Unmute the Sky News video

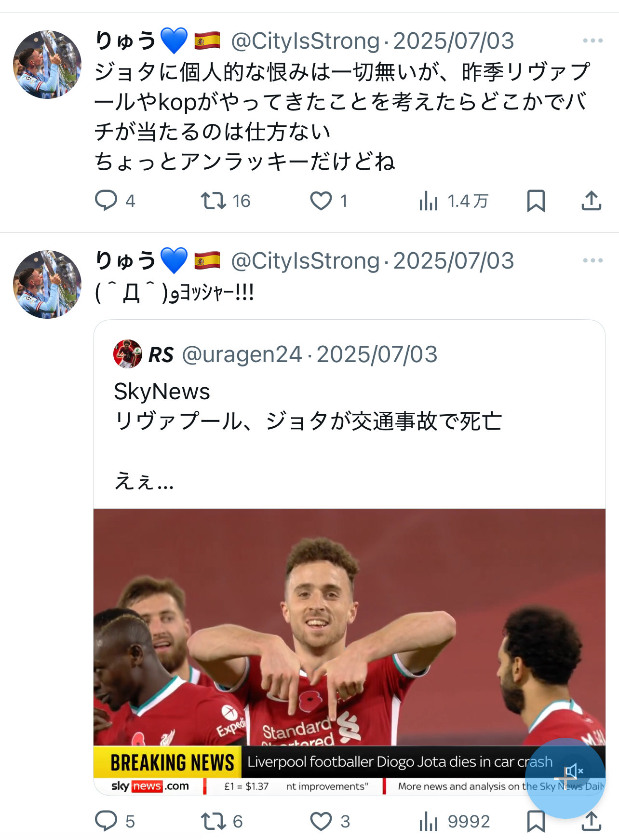click(x=574, y=771)
